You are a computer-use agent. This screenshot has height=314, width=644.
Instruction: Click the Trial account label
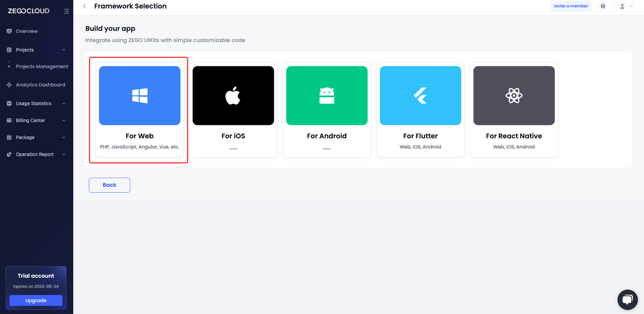(x=36, y=276)
